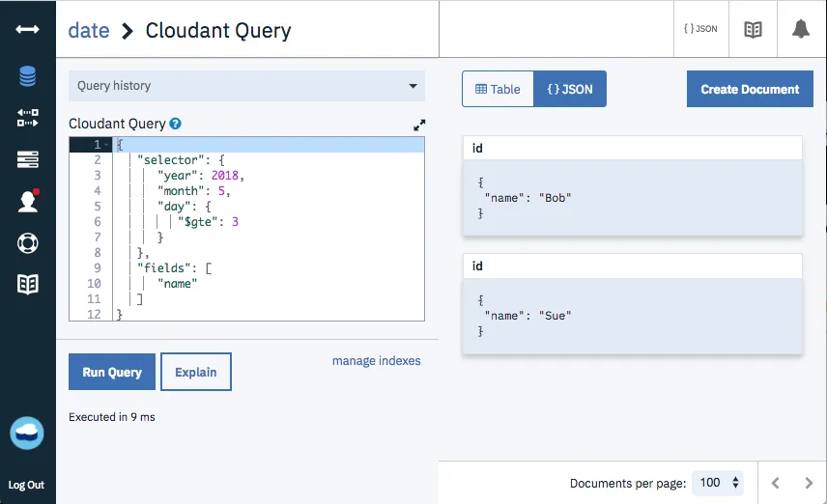Open docs book icon in header

click(753, 29)
